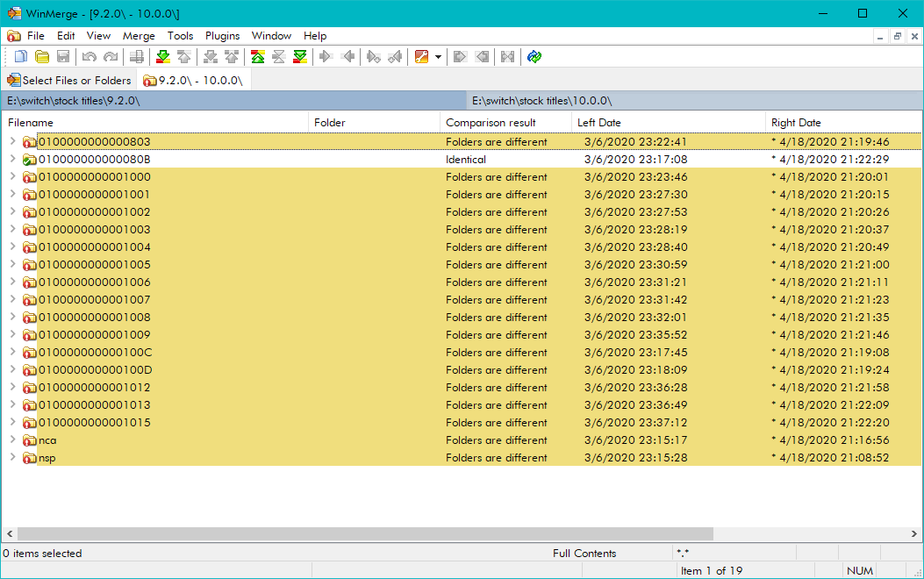Expand the nsp folder row

click(x=12, y=458)
